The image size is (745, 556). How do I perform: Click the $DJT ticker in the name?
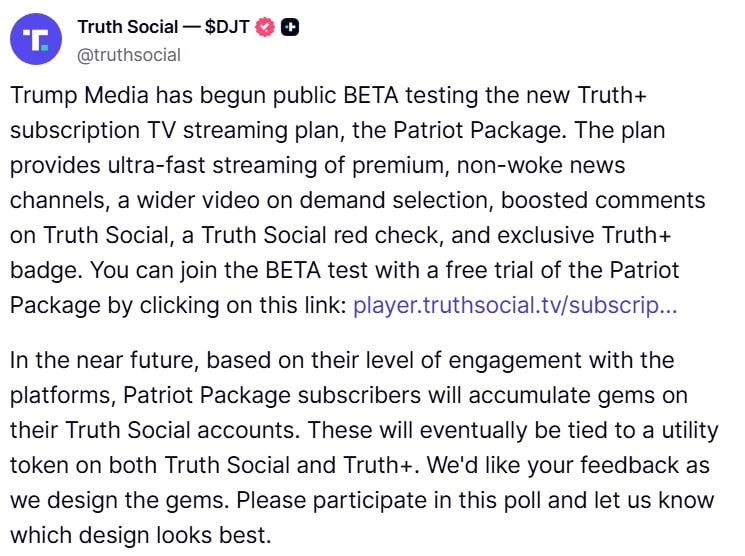[x=227, y=27]
